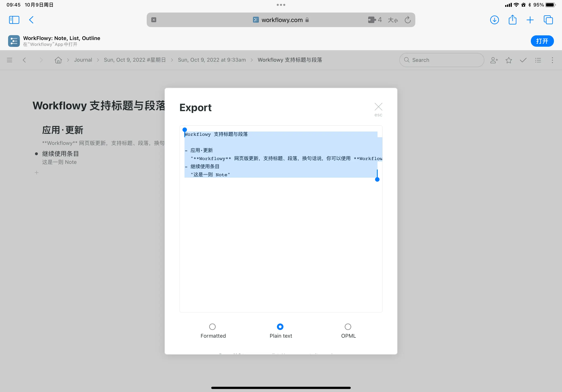Image resolution: width=562 pixels, height=392 pixels.
Task: Open Journal breadcrumb
Action: 83,60
